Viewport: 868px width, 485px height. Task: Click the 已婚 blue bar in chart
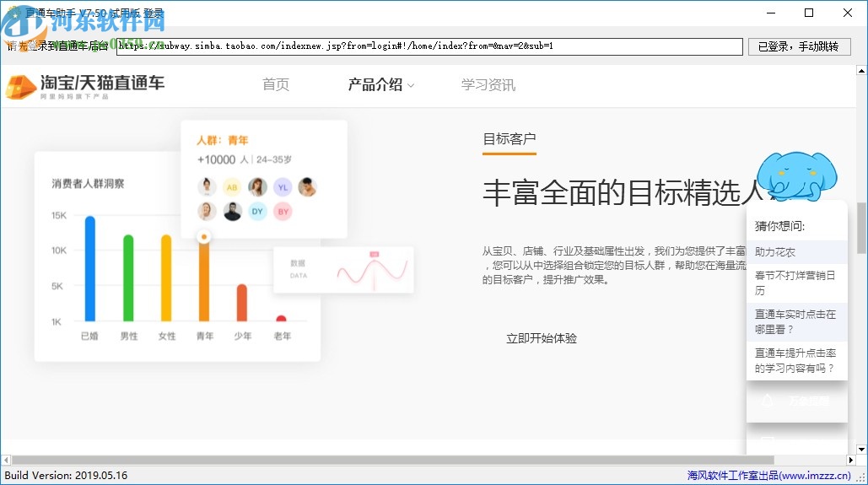[x=89, y=268]
